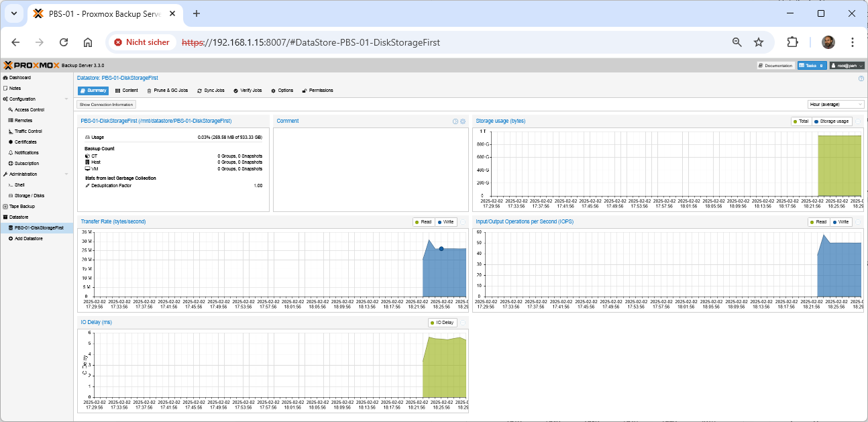Viewport: 868px width, 422px height.
Task: Click the browser reload icon
Action: [x=64, y=42]
